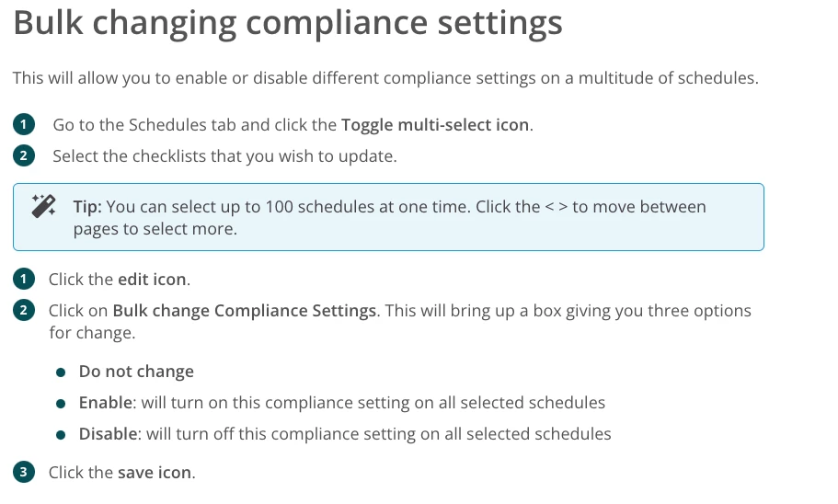The image size is (838, 504).
Task: Click the first step number 1 badge
Action: pos(24,124)
